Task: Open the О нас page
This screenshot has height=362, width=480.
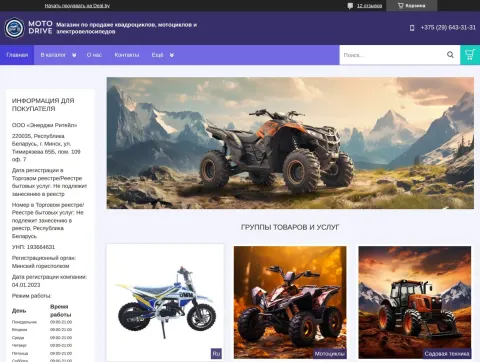Action: 94,55
